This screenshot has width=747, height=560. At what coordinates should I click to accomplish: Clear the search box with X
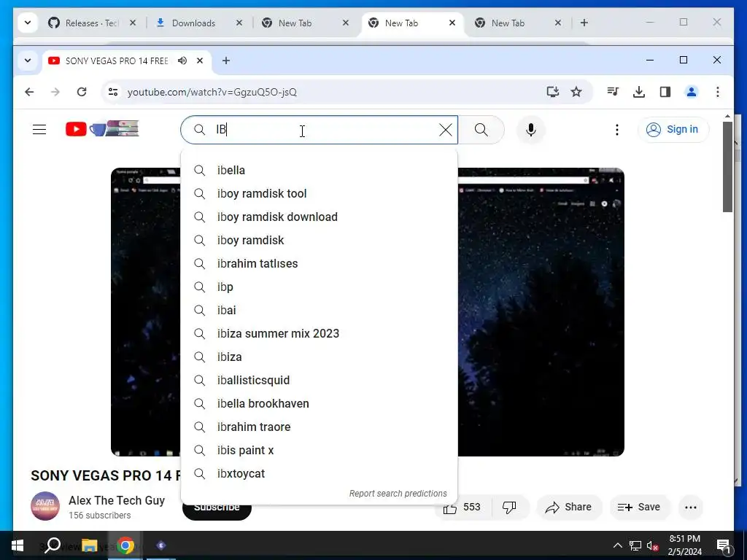446,130
